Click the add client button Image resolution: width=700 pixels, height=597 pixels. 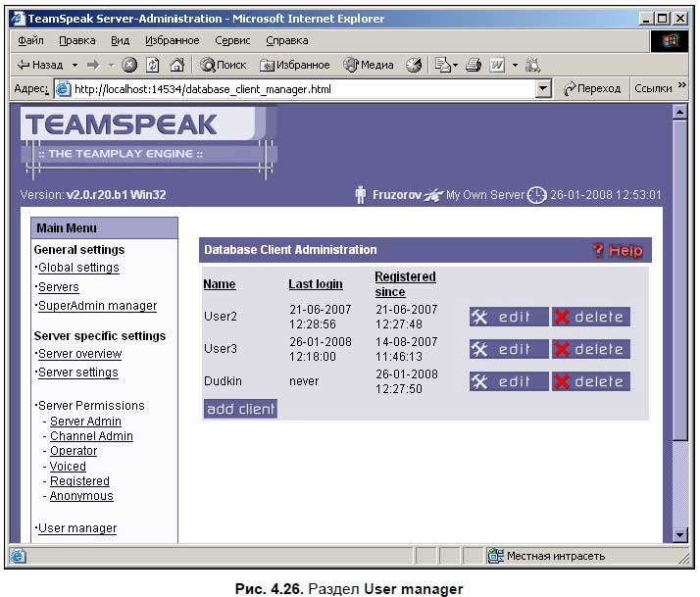240,409
